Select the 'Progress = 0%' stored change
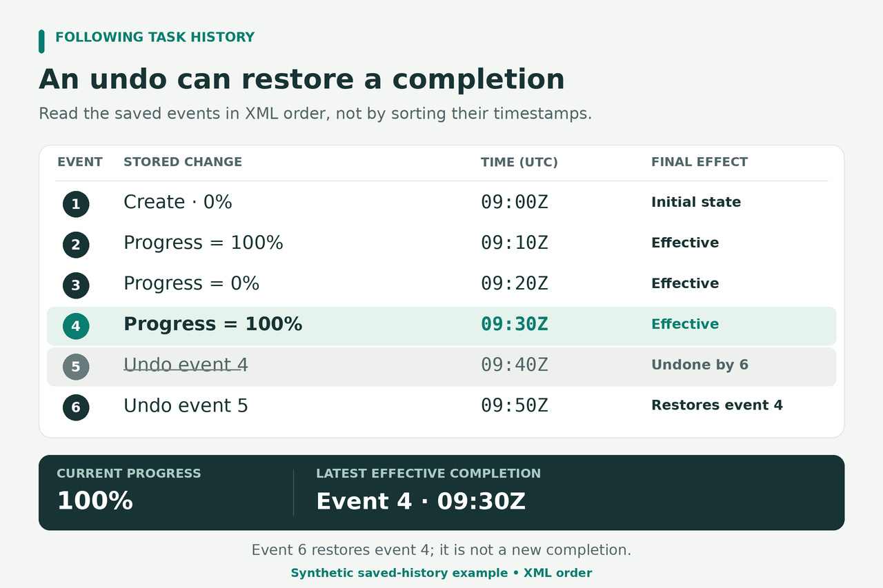This screenshot has width=883, height=588. click(192, 283)
